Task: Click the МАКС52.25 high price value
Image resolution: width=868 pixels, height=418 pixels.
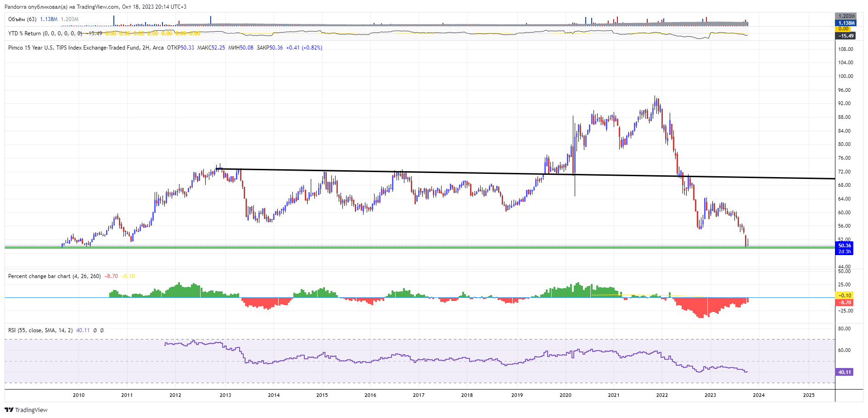Action: [x=211, y=48]
